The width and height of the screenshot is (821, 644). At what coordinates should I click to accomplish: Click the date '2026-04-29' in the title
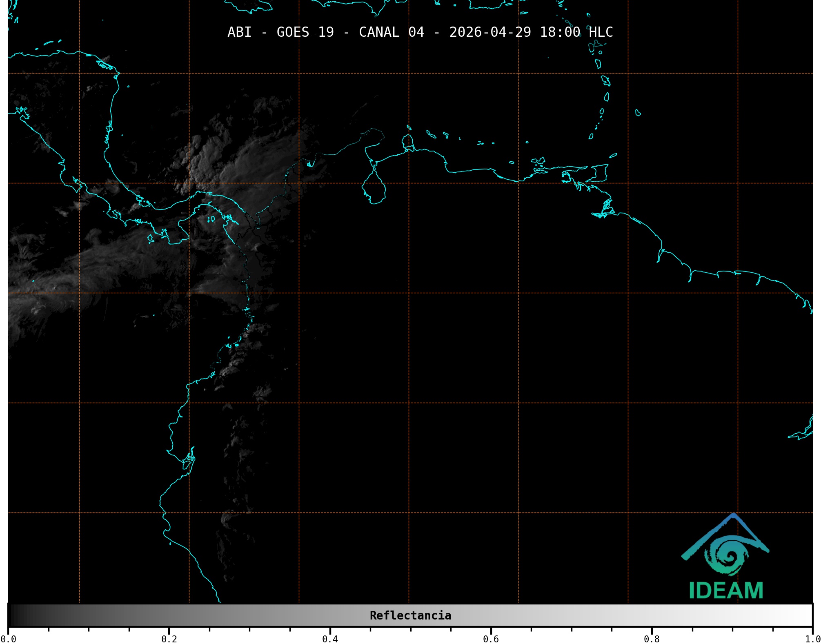pyautogui.click(x=490, y=32)
